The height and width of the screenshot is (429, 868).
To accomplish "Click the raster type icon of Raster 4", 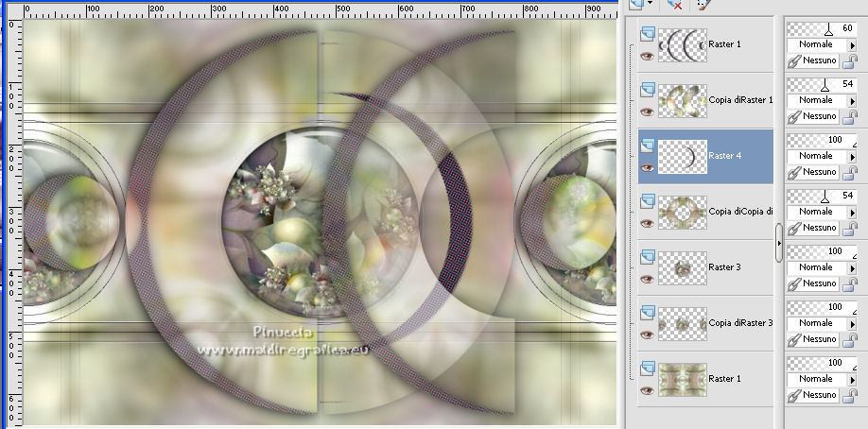I will (647, 146).
